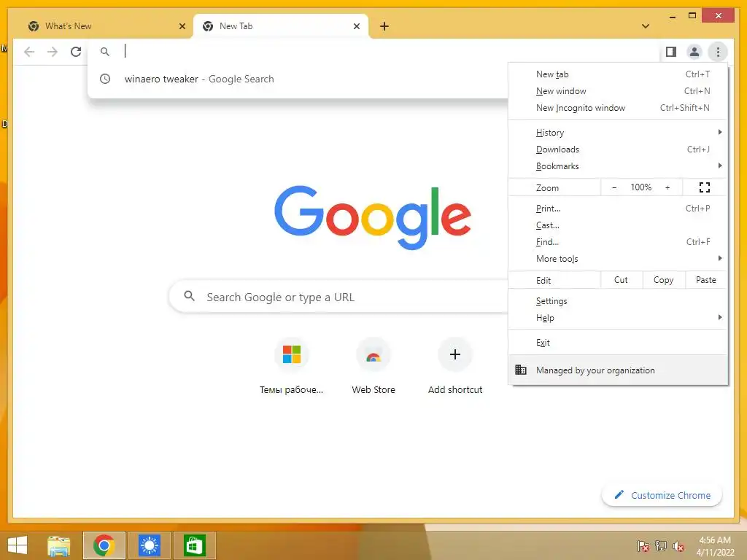The width and height of the screenshot is (747, 560).
Task: Click the Copy button
Action: [x=664, y=280]
